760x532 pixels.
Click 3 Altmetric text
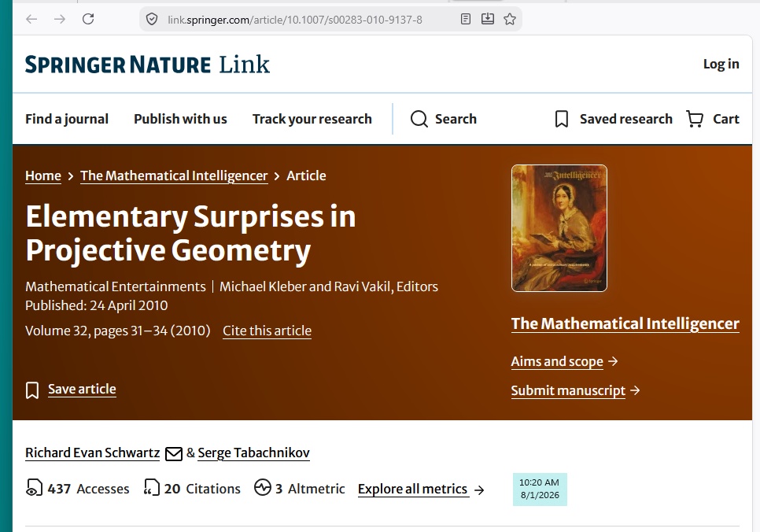(310, 489)
